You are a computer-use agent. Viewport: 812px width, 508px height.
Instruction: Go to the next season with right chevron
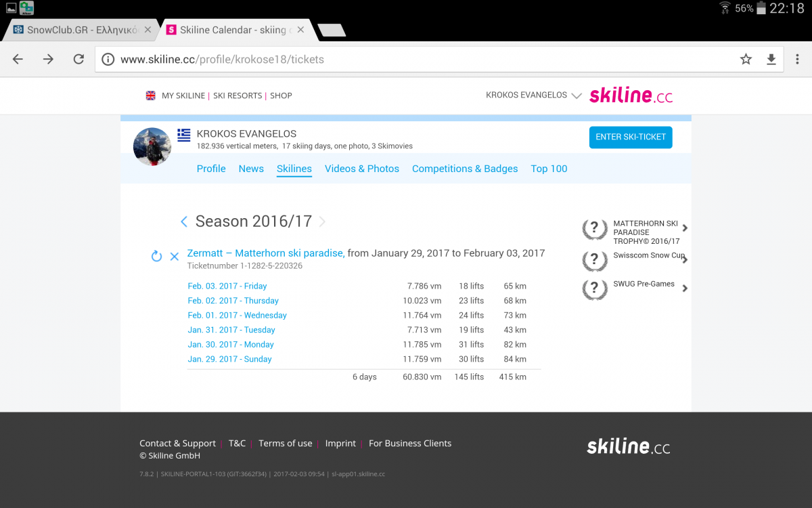[x=322, y=221]
